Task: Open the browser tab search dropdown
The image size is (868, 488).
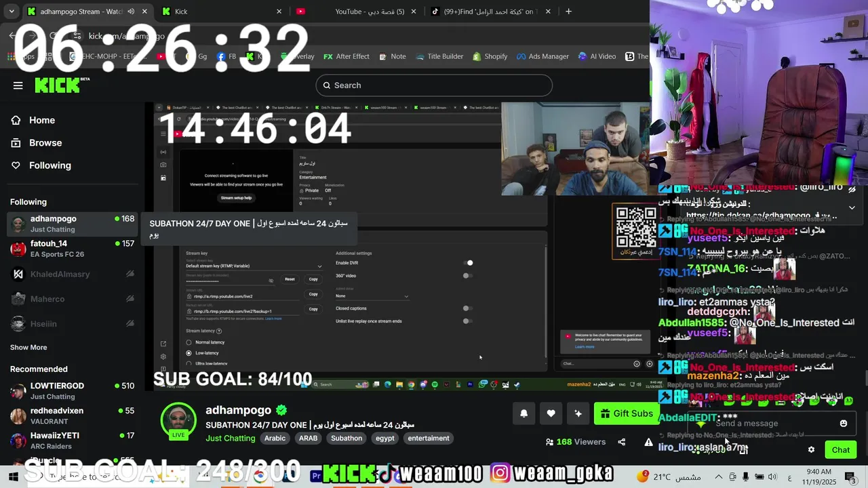Action: click(12, 12)
